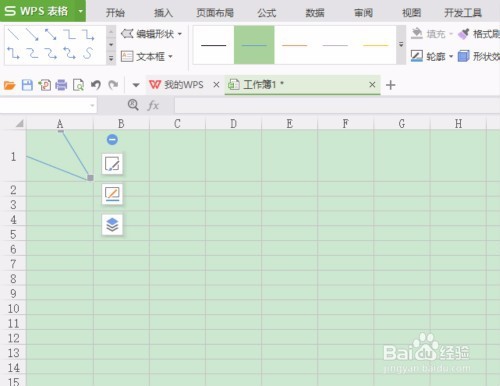Open the folder icon in quick toolbar
This screenshot has height=386, width=500.
(10, 85)
